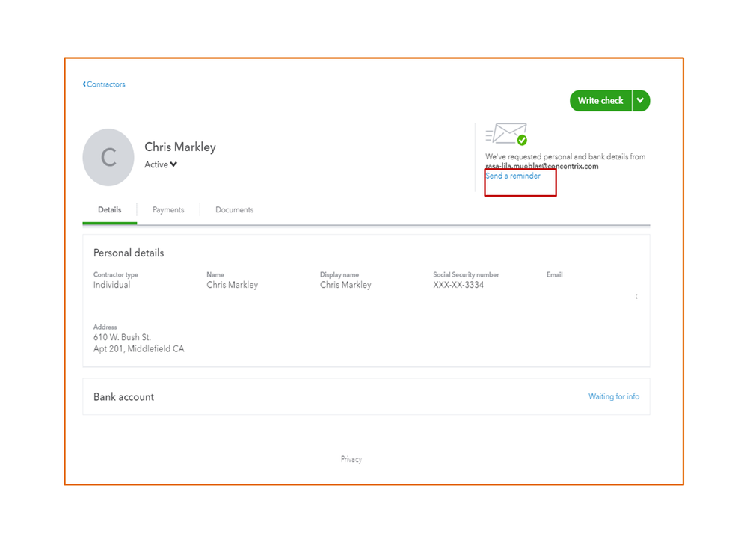Image resolution: width=747 pixels, height=560 pixels.
Task: Click the Email field label
Action: tap(555, 274)
